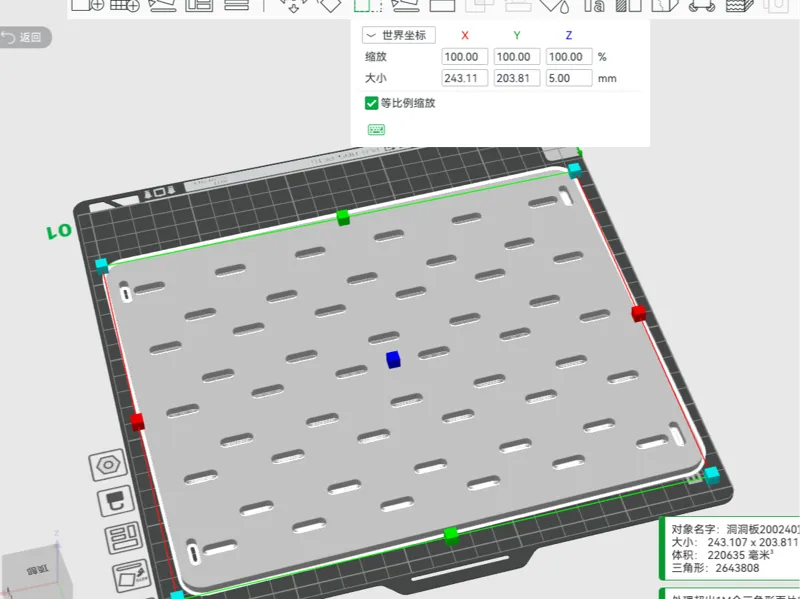Click the '大小: 243.107 x 203.811' info line
The width and height of the screenshot is (800, 599).
coord(735,542)
